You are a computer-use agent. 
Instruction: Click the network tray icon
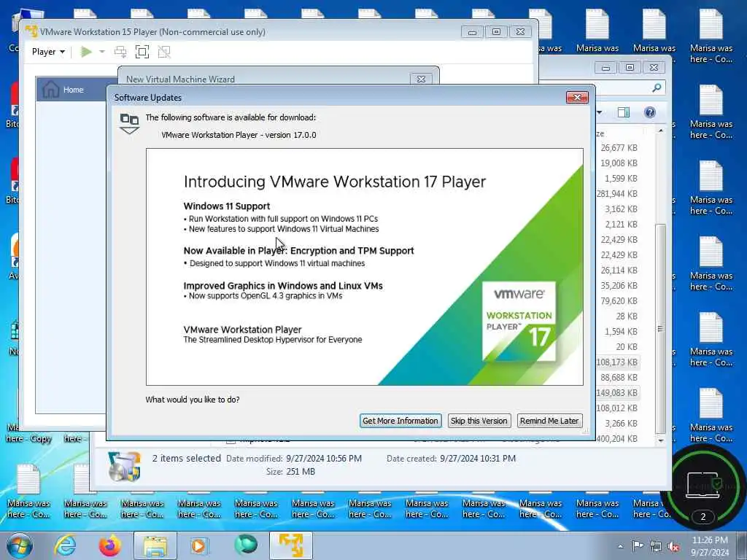(656, 546)
